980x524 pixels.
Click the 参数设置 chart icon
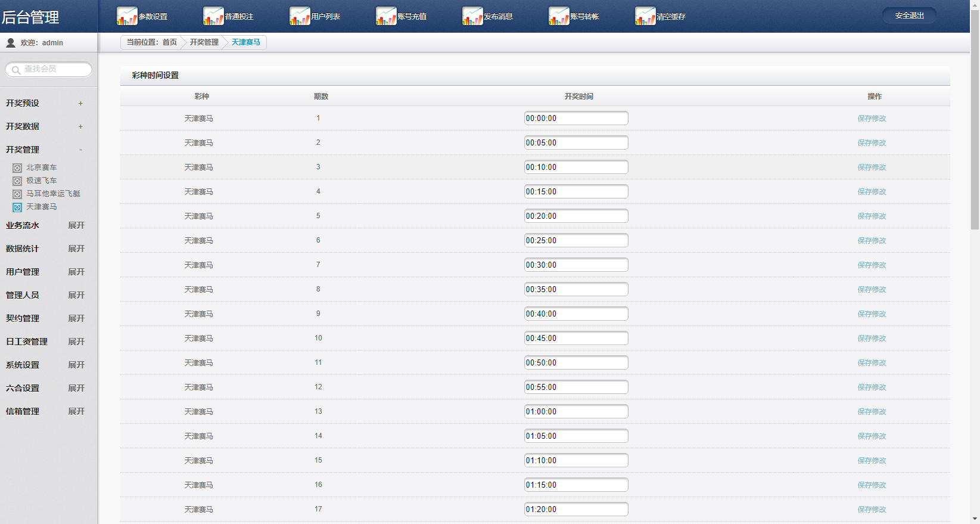[126, 16]
